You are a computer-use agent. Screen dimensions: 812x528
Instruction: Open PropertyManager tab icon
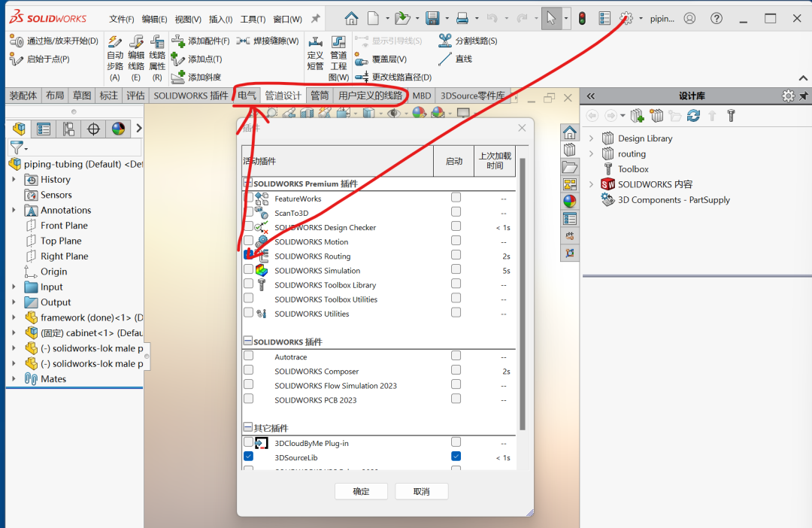click(x=44, y=129)
